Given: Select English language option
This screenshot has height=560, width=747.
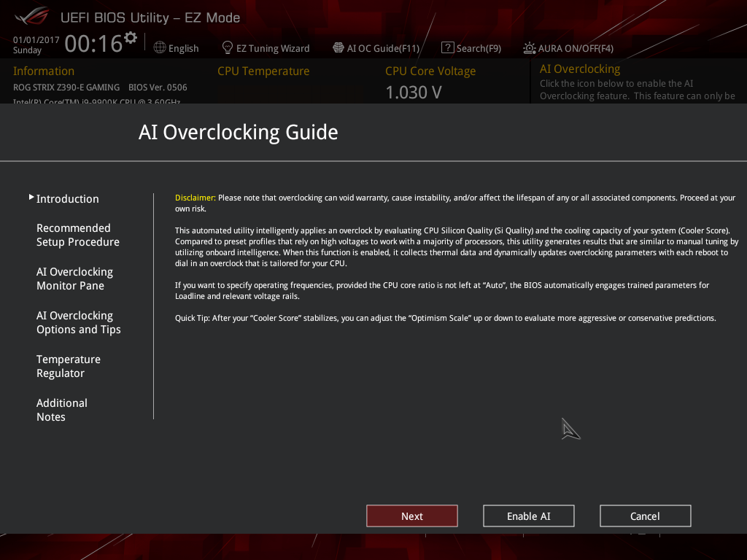Looking at the screenshot, I should point(183,48).
